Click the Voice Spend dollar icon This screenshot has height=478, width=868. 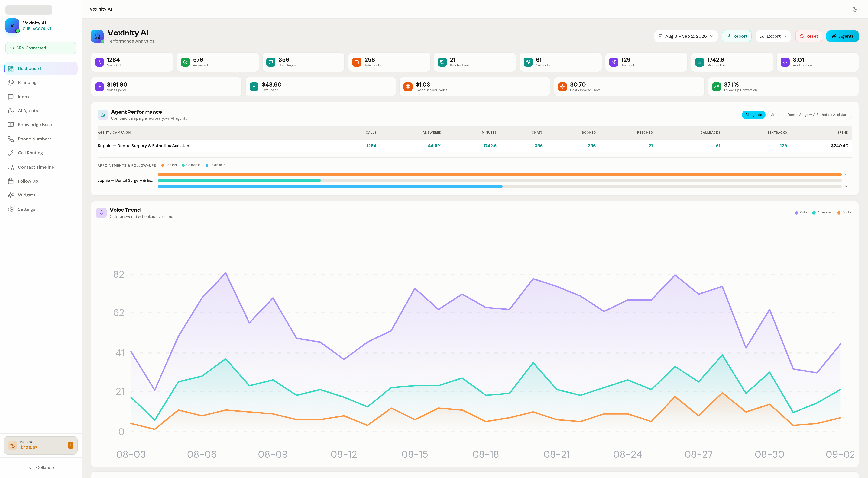coord(99,87)
